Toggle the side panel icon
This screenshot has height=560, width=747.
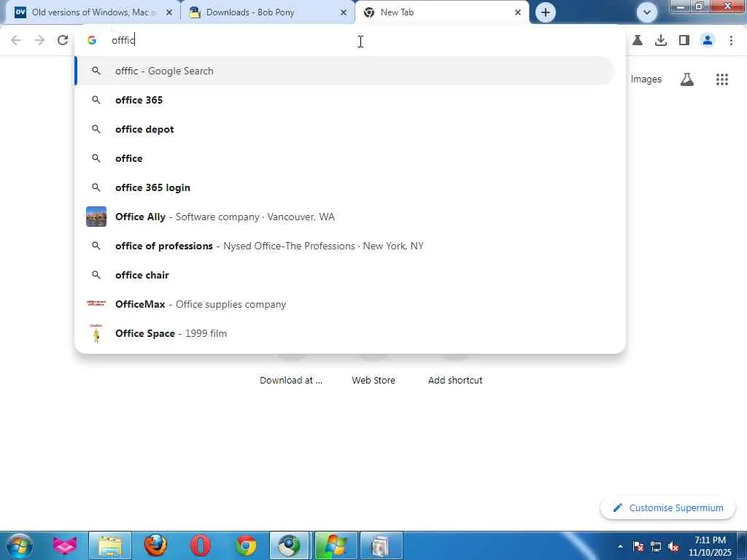pos(684,41)
